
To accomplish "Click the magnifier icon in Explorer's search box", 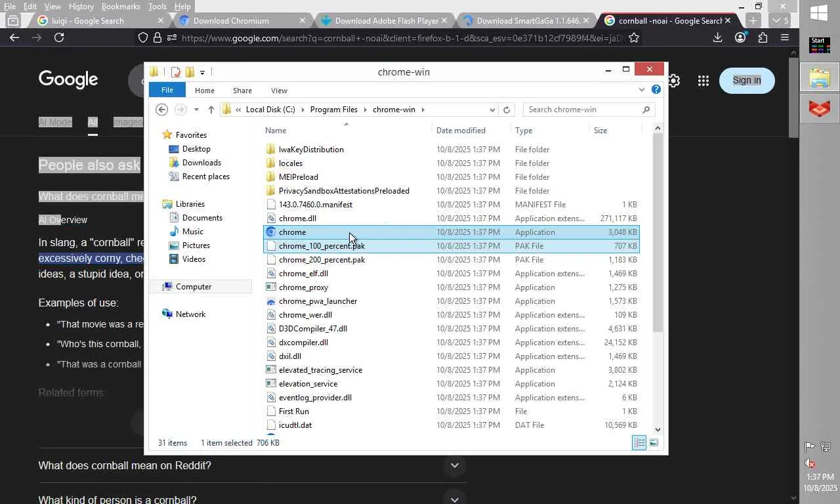I will (x=646, y=110).
